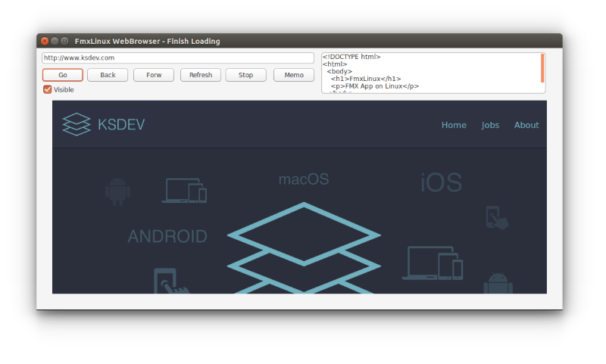Screen dimensions: 606x364
Task: Click the KSDEV brand text
Action: click(x=121, y=125)
